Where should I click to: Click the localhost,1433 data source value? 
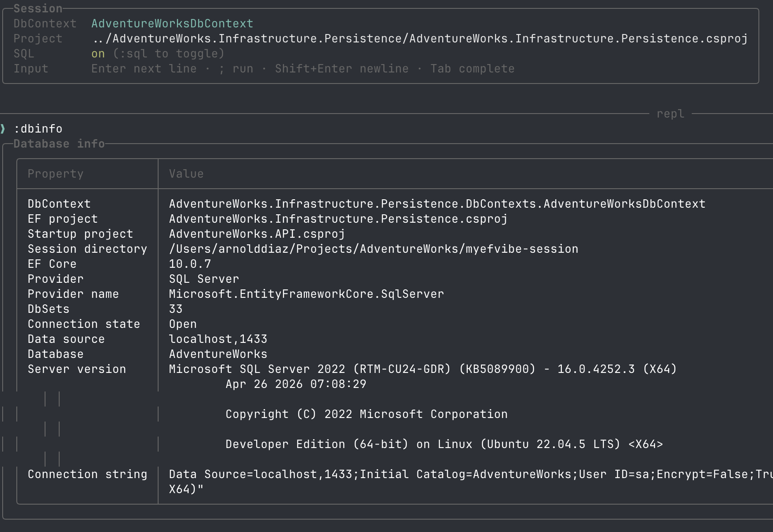[218, 339]
